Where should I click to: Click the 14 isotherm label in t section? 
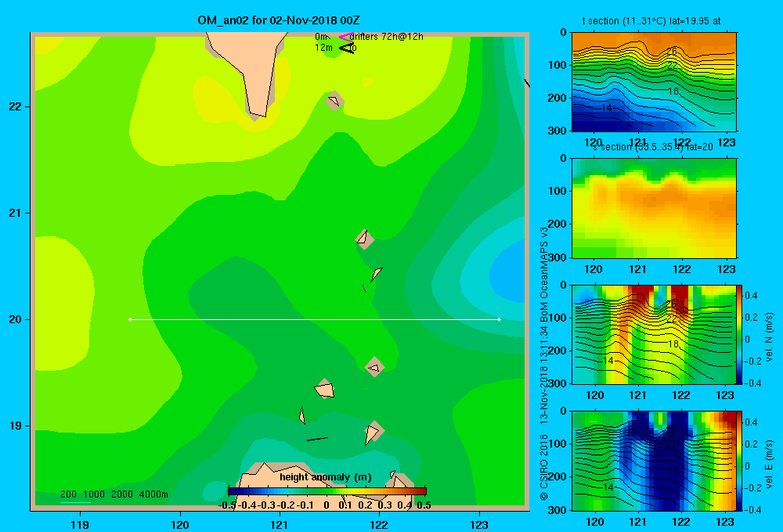607,108
